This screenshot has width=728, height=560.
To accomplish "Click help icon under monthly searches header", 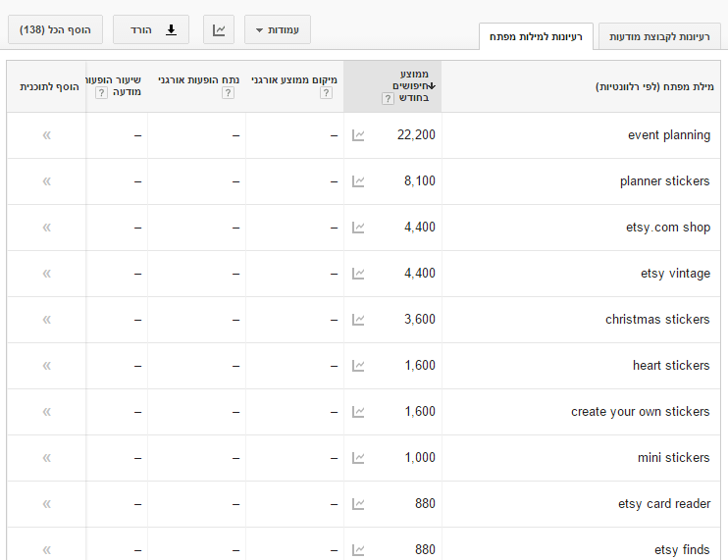I will point(388,98).
